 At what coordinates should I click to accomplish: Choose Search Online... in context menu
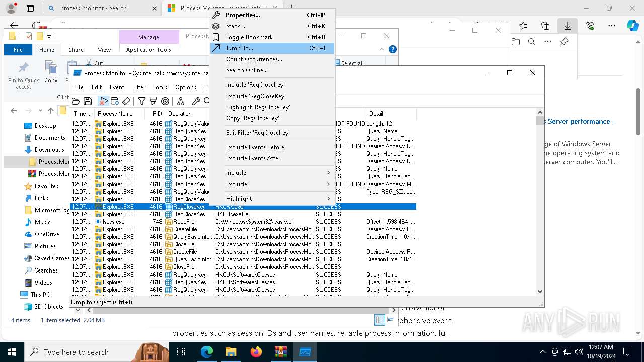(272, 70)
